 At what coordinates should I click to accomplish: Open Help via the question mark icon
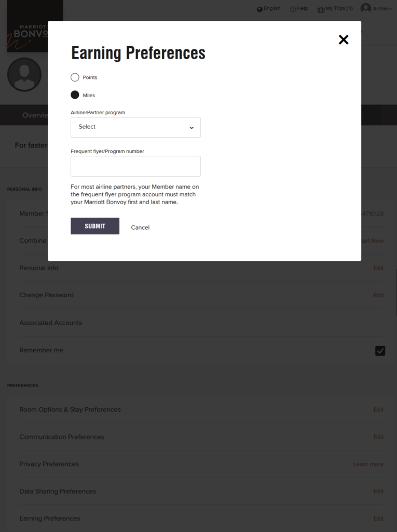tap(292, 8)
